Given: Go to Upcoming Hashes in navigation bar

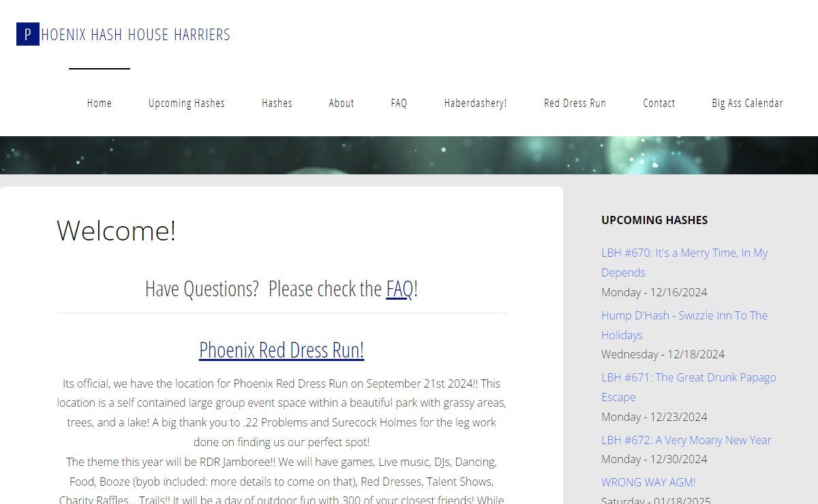Looking at the screenshot, I should point(187,103).
